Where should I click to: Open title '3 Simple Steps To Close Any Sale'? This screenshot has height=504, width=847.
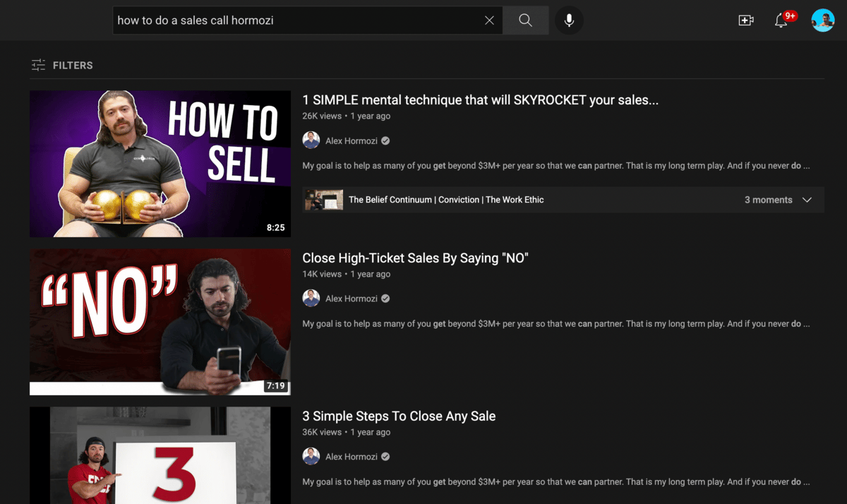(399, 416)
